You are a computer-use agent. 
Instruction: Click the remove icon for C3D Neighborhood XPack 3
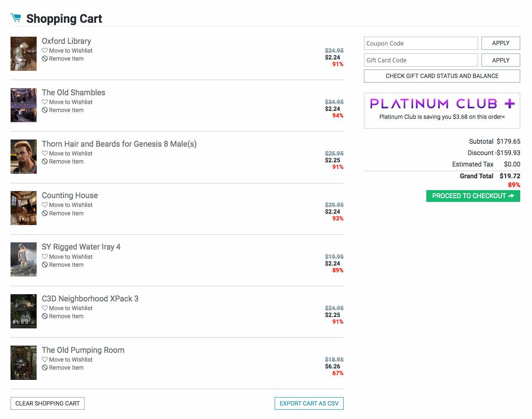click(x=45, y=317)
